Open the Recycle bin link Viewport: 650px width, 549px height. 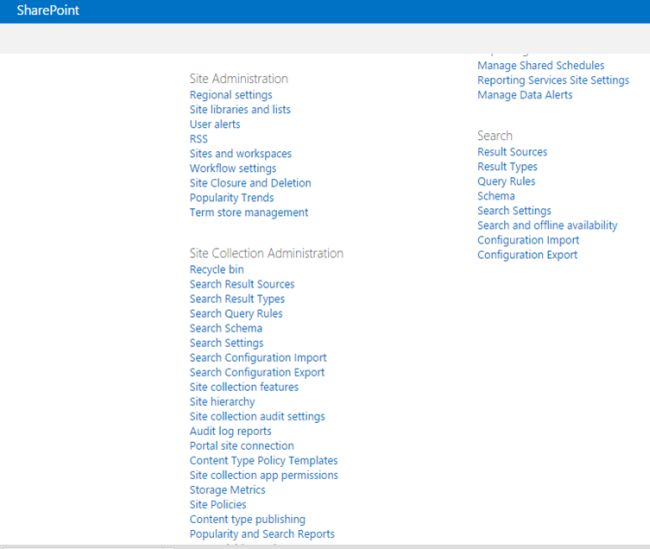tap(217, 270)
